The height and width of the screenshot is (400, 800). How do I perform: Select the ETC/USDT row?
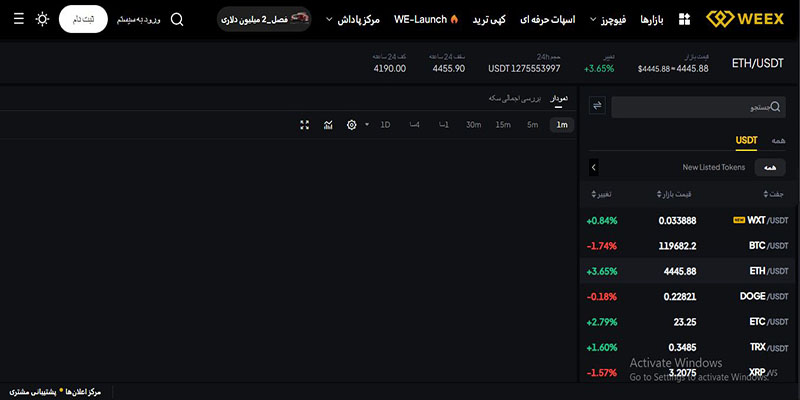tap(687, 322)
